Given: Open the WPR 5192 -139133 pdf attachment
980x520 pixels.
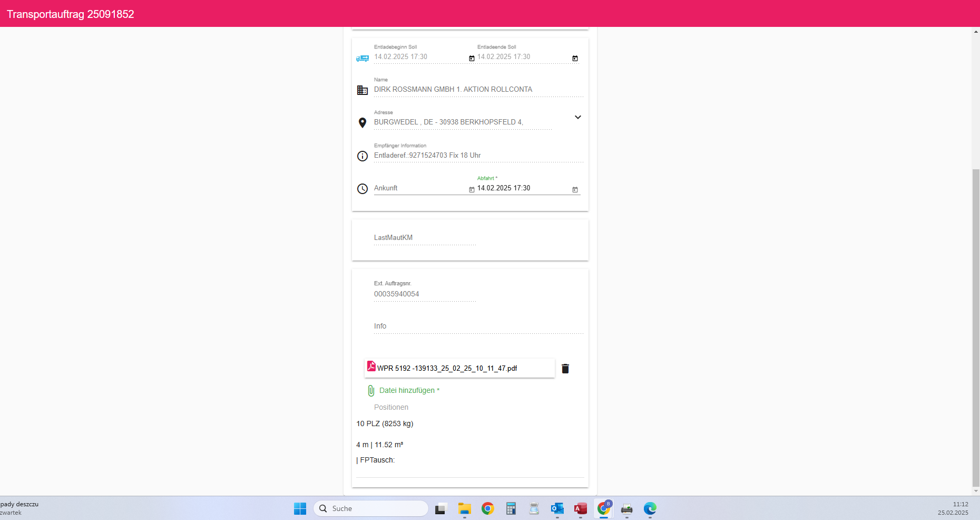Looking at the screenshot, I should 459,368.
